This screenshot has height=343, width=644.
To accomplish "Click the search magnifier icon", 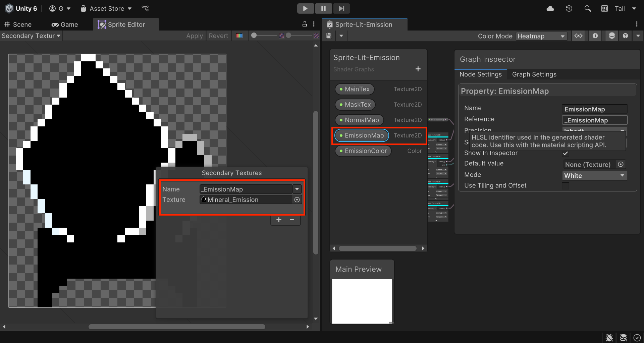I will coord(587,9).
